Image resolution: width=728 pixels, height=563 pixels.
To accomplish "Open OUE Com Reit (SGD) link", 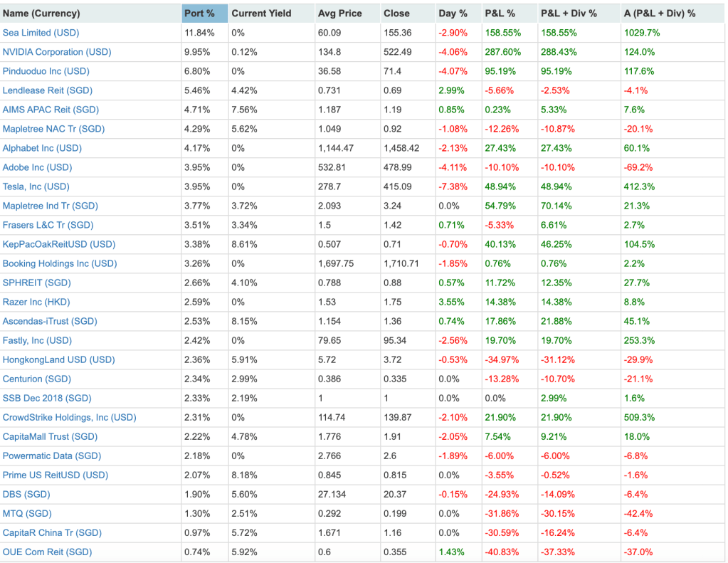I will pos(47,552).
